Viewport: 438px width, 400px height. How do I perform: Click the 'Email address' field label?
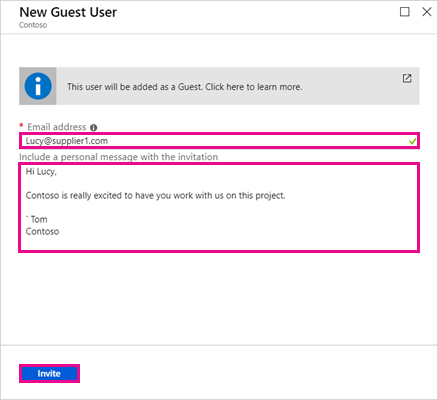click(x=57, y=127)
